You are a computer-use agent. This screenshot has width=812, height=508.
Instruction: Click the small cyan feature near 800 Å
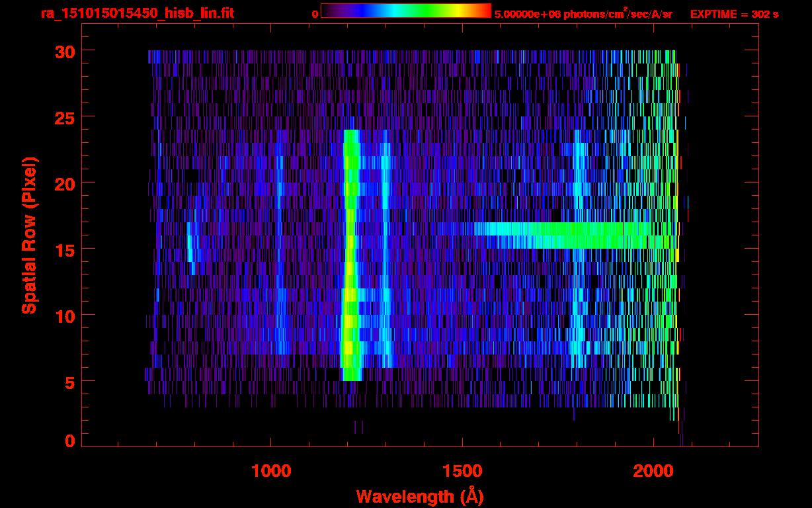(x=190, y=248)
